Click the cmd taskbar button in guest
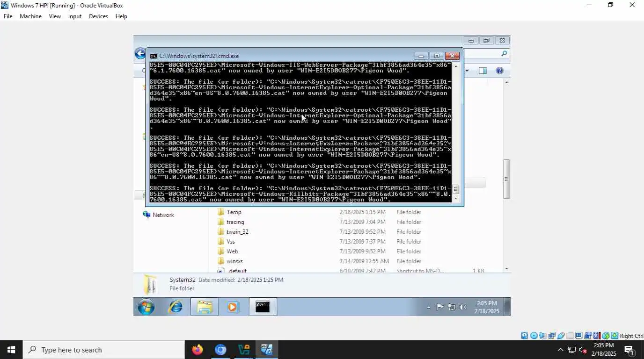Viewport: 644px width, 359px height. 263,307
